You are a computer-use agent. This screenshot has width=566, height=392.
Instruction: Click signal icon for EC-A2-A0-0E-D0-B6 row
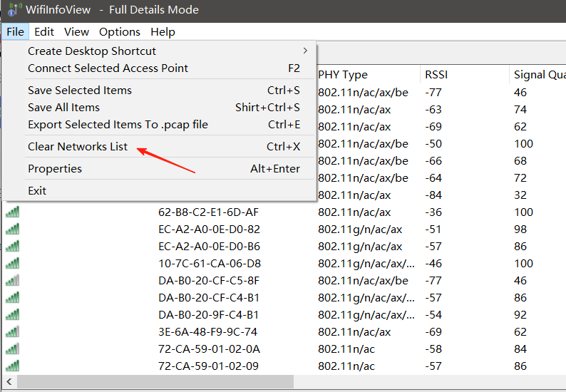(13, 246)
